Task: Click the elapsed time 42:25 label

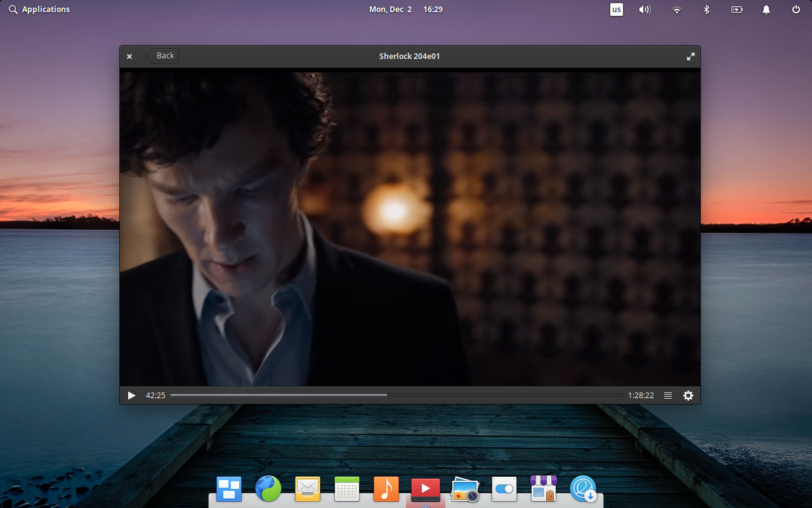Action: (x=155, y=396)
